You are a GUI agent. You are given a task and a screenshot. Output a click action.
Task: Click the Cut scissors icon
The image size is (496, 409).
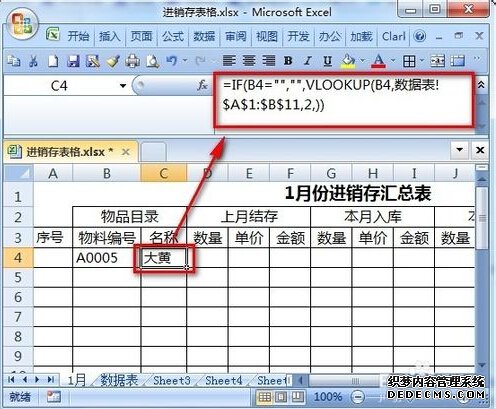click(x=33, y=61)
